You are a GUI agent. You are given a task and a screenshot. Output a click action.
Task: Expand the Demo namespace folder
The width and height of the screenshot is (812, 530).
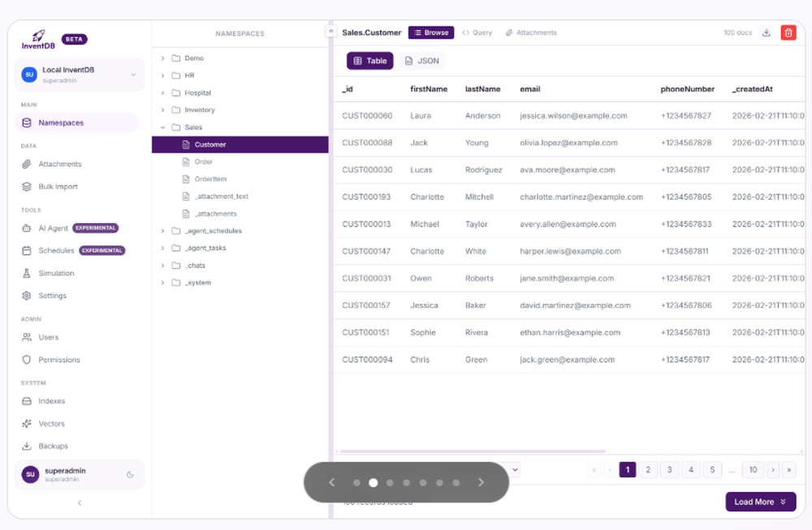click(162, 58)
